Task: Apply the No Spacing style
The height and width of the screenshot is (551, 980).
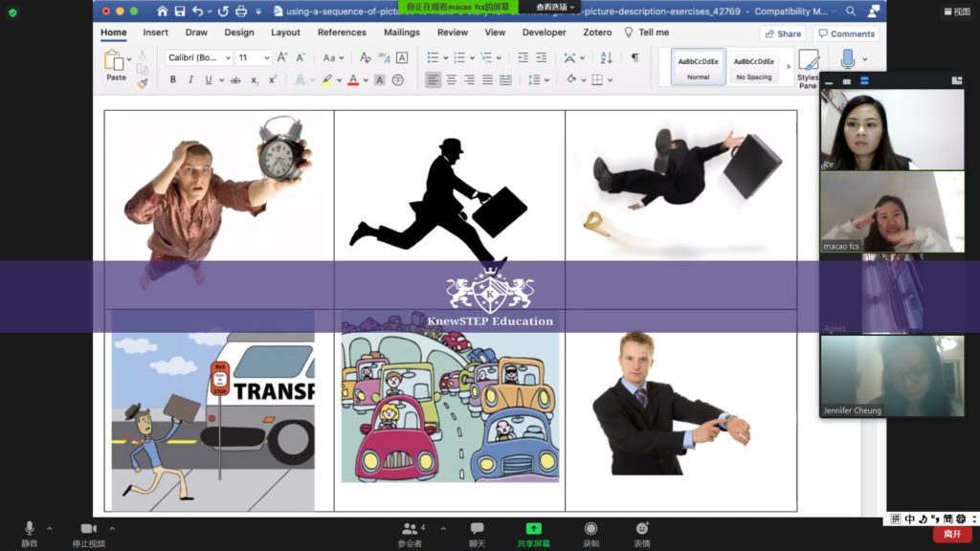Action: pos(754,67)
